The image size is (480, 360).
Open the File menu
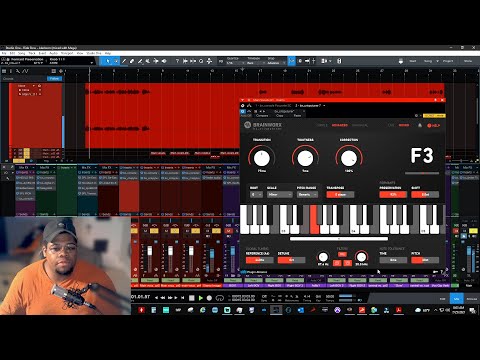(4, 53)
